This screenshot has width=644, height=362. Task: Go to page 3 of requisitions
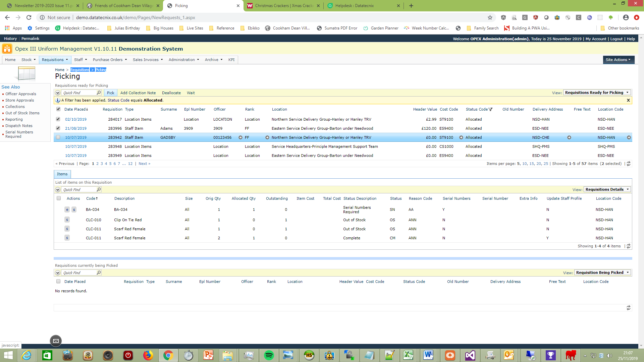[102, 164]
